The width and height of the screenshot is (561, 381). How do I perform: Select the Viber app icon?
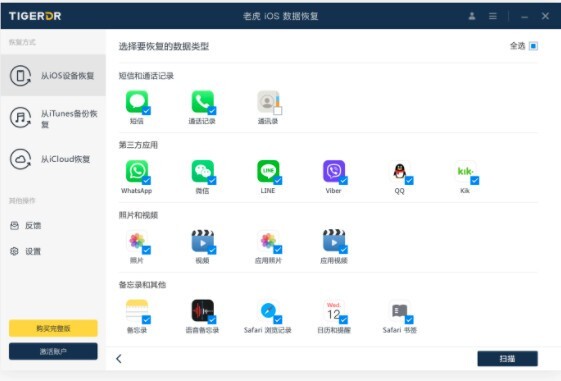(x=334, y=171)
